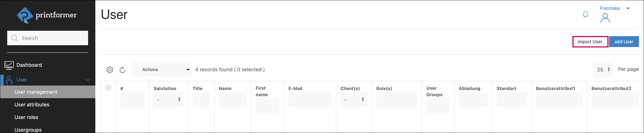Toggle the select-all rows checkbox
The width and height of the screenshot is (644, 133).
click(108, 88)
